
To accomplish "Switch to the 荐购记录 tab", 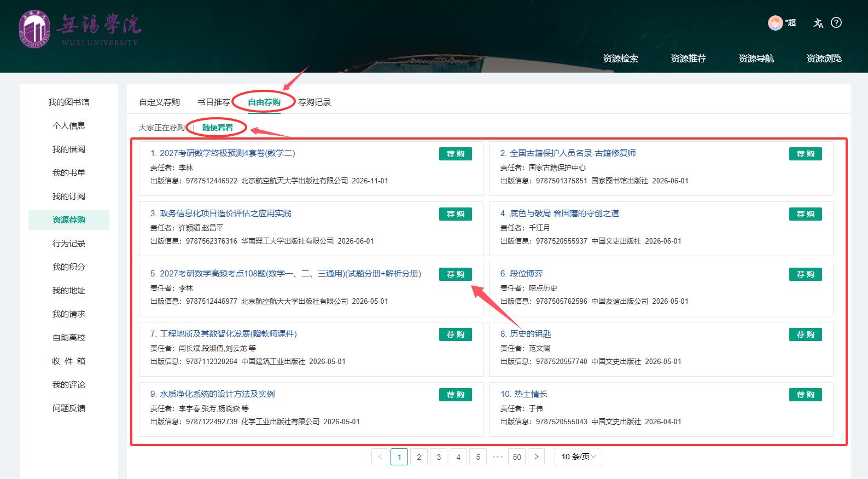I will click(314, 102).
